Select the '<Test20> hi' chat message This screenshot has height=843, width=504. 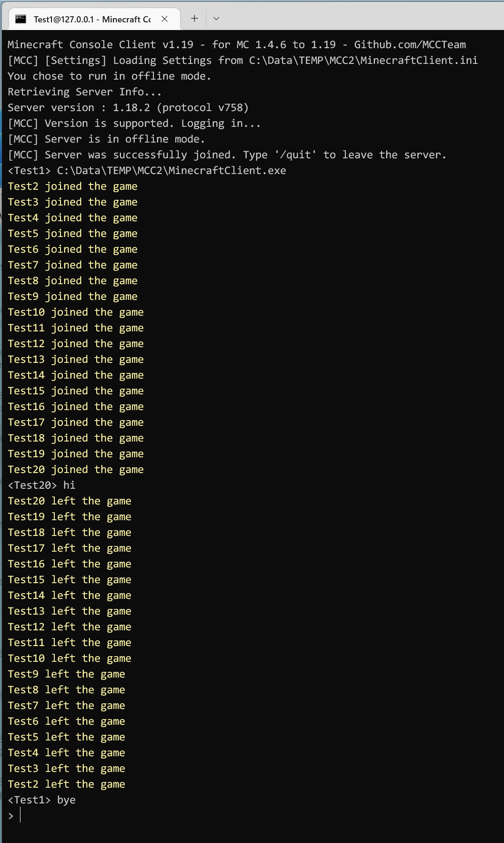coord(40,485)
